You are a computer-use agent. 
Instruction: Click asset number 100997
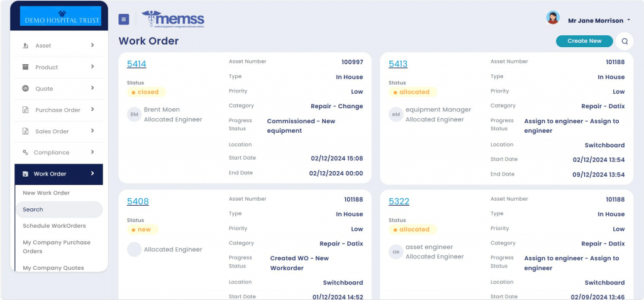coord(352,62)
